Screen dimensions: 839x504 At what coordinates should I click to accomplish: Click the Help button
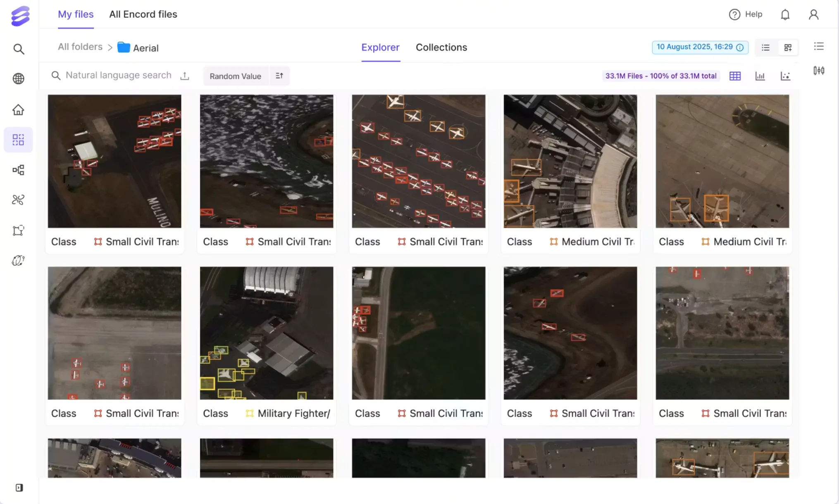[x=746, y=14]
